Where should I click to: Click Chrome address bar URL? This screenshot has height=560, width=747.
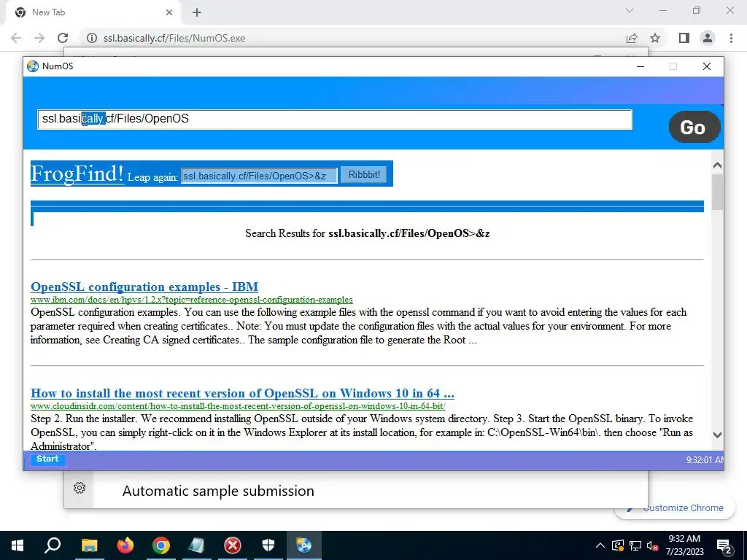point(174,38)
